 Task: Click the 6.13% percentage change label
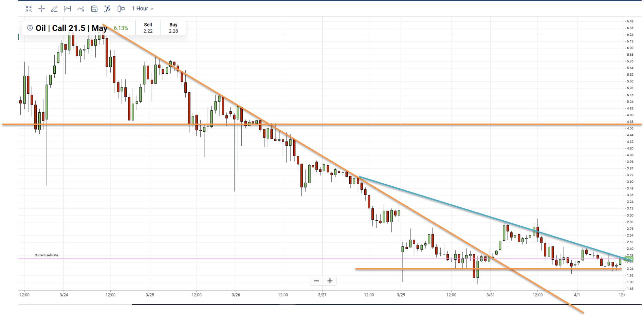(x=121, y=29)
